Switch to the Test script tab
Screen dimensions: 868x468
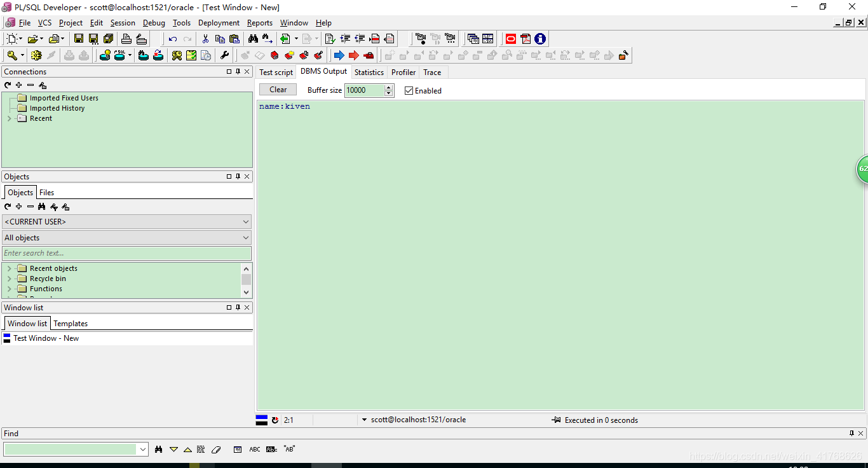click(276, 72)
